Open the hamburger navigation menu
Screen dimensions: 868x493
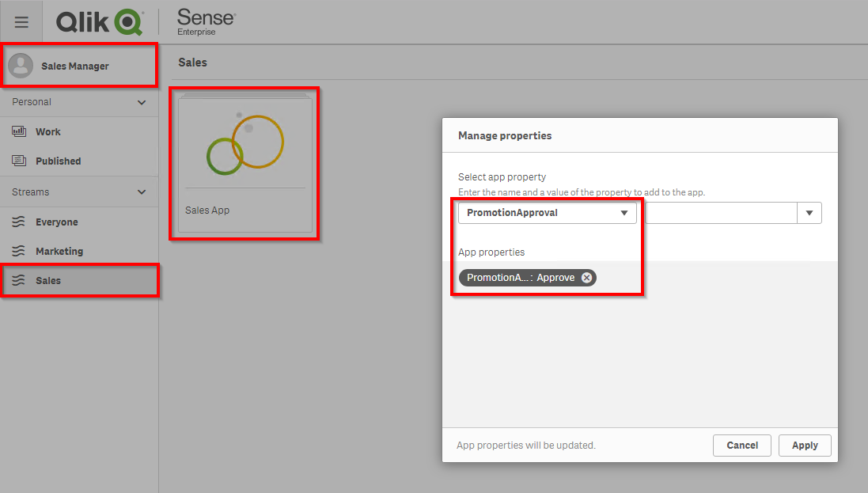(x=21, y=22)
